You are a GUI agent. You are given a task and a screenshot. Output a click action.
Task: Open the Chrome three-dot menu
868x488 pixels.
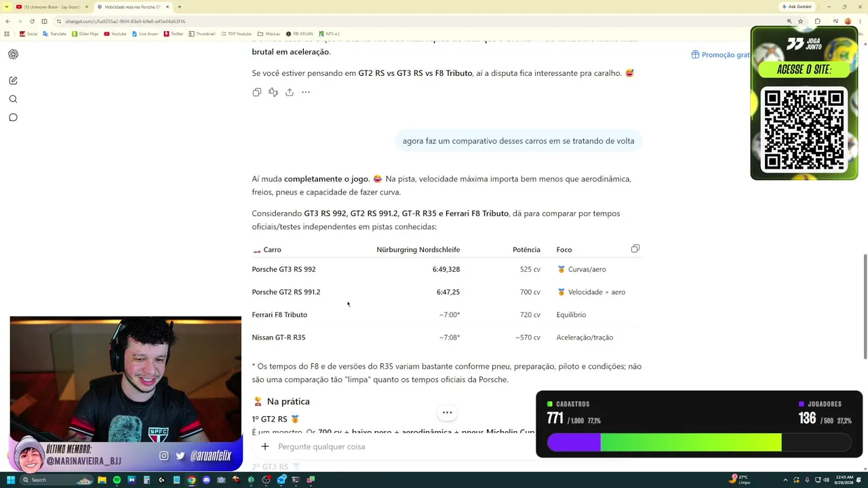coord(860,21)
